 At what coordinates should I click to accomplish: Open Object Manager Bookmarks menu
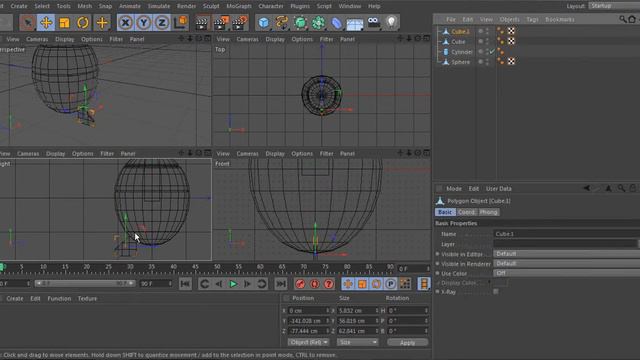(x=560, y=19)
